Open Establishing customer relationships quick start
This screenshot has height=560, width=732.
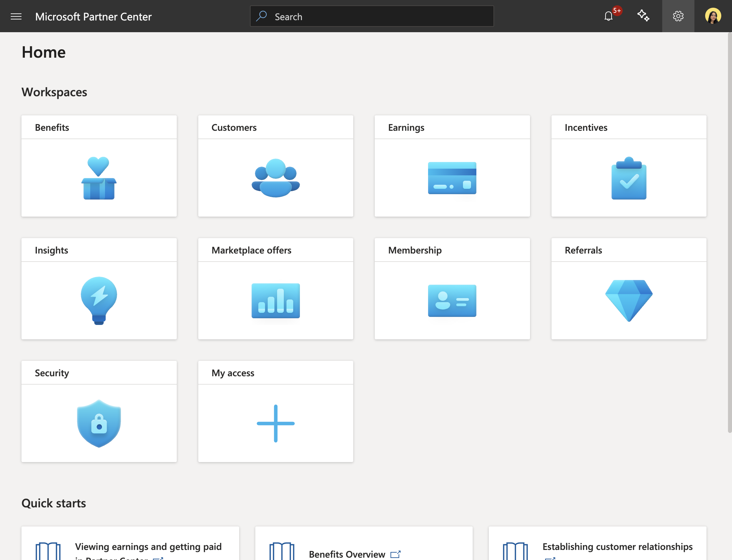click(x=618, y=547)
